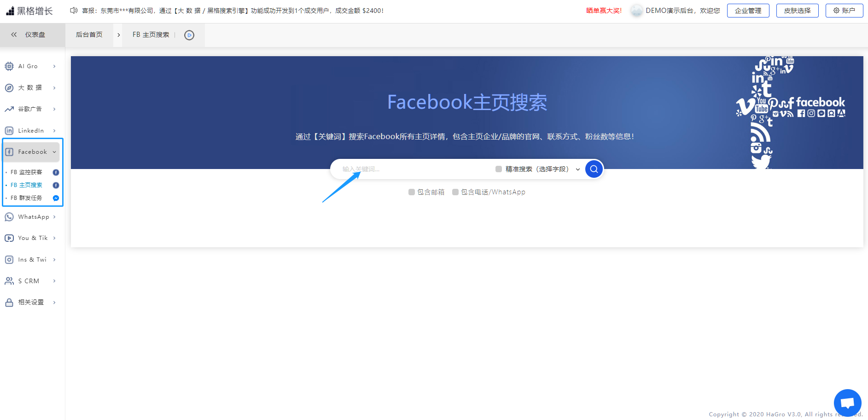Collapse sidebar with double-arrow icon

[x=14, y=35]
